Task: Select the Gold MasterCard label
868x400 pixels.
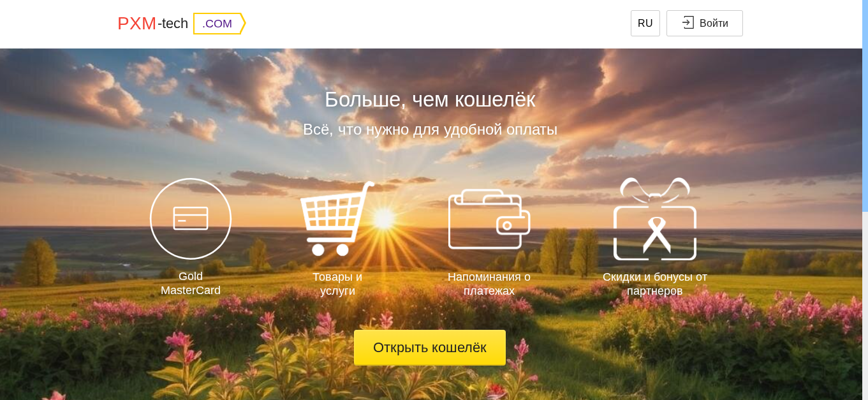Action: point(191,283)
